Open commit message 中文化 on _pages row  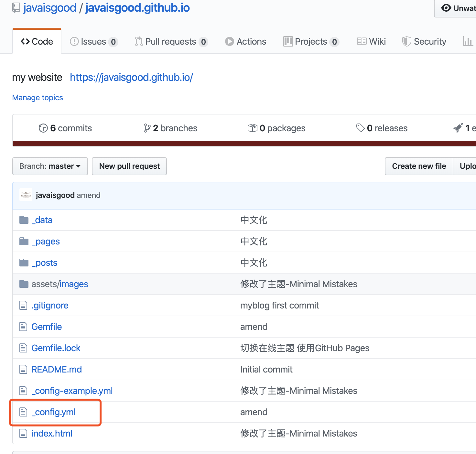pos(254,242)
